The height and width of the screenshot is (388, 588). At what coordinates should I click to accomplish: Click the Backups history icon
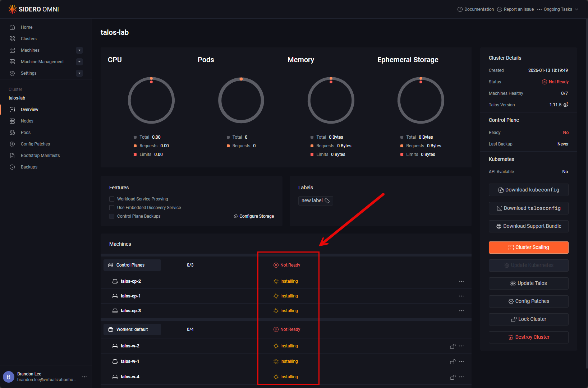[12, 167]
